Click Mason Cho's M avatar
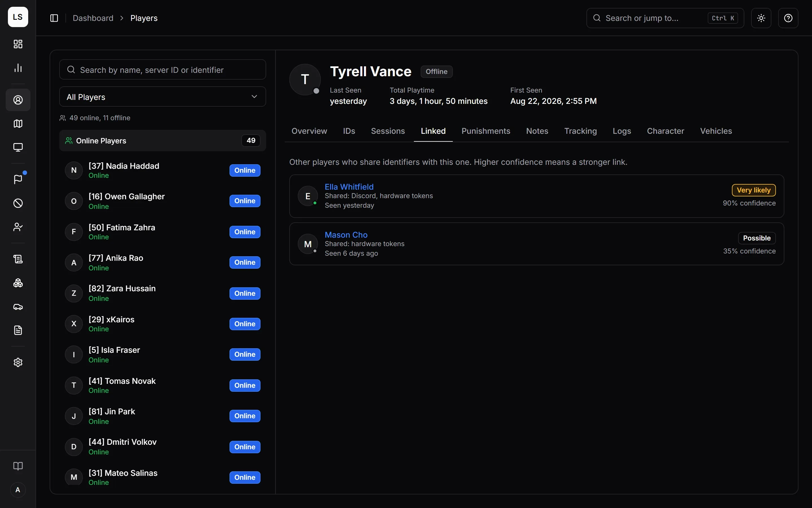 tap(308, 244)
